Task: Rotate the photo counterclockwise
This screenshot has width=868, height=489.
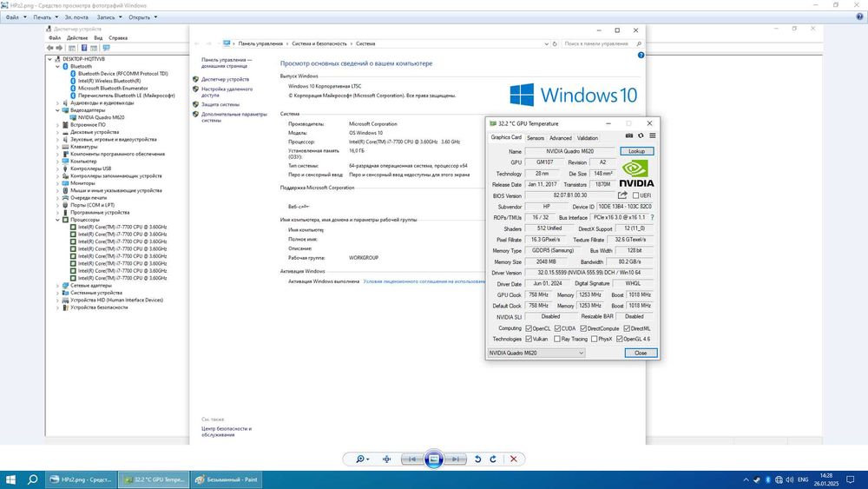Action: point(477,459)
